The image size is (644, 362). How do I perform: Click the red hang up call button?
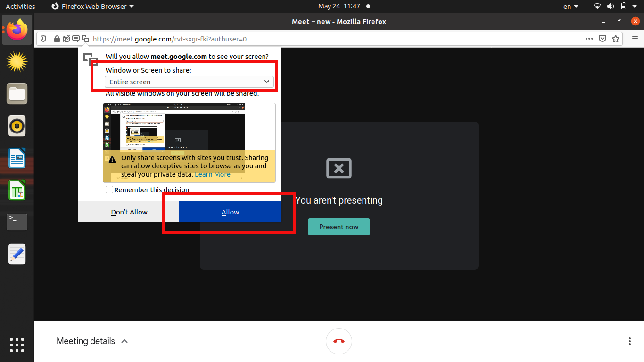coord(339,341)
